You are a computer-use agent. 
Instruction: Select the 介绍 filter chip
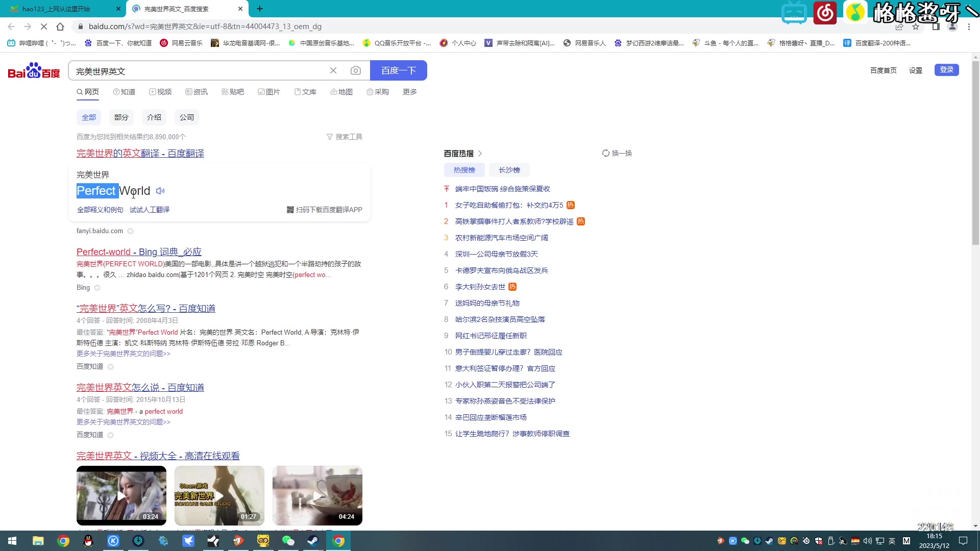(x=154, y=117)
